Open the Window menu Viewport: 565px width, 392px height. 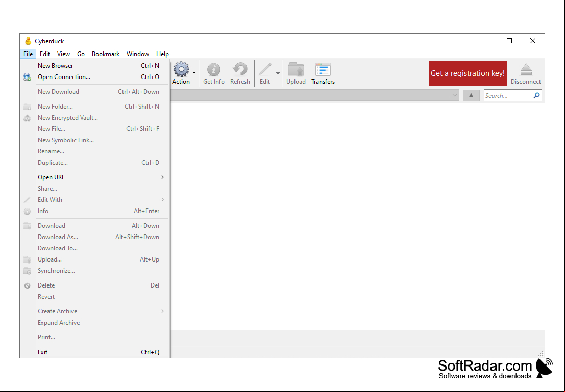pos(138,54)
